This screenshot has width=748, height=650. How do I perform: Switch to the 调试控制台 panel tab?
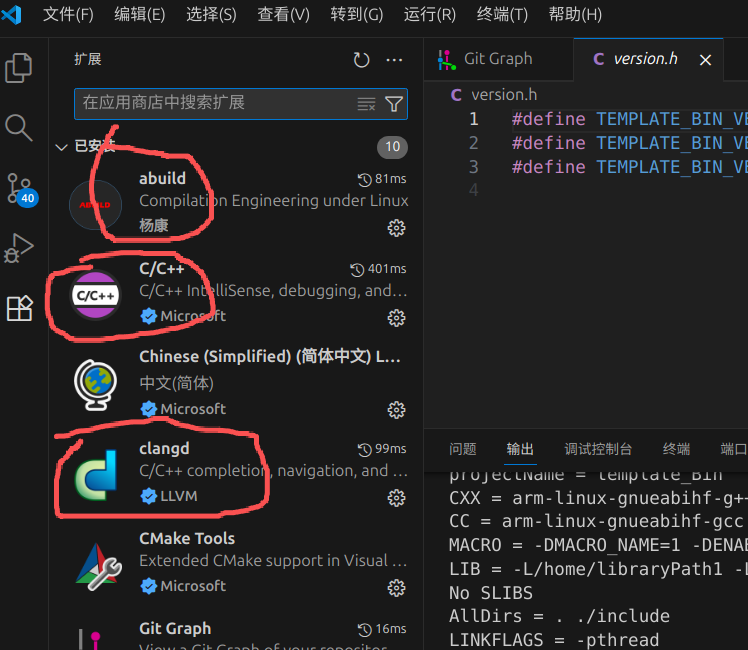click(598, 449)
